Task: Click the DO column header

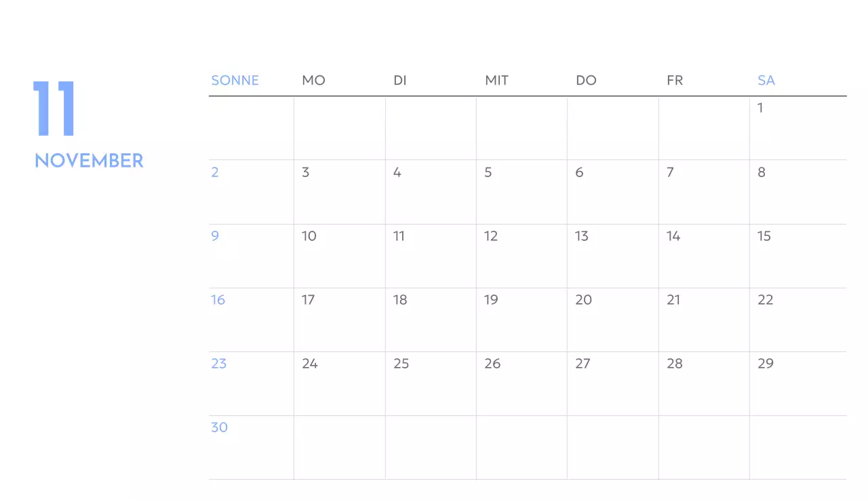Action: [586, 80]
